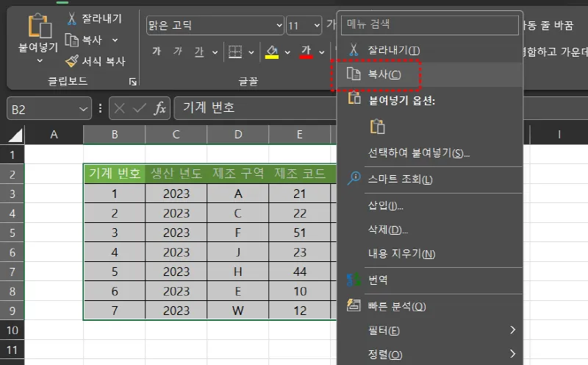Screen dimensions: 588x365
Task: Toggle italic formatting in the font group
Action: pos(178,52)
